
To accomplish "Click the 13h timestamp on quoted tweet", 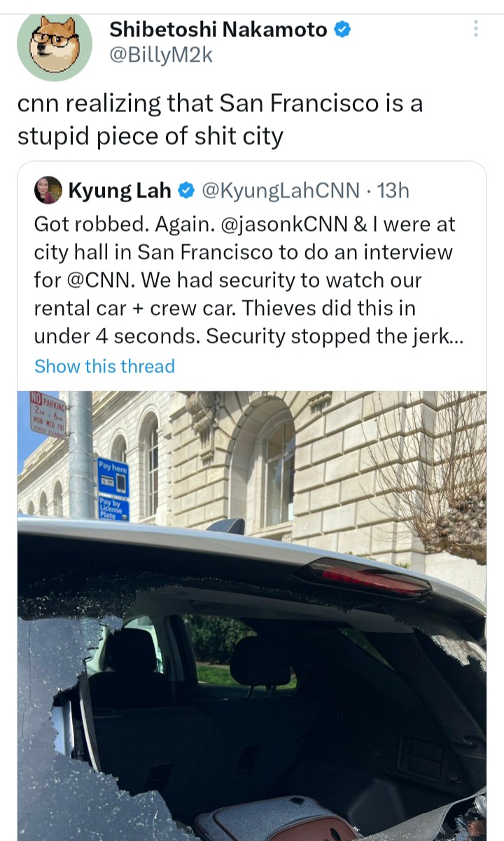I will [x=393, y=190].
